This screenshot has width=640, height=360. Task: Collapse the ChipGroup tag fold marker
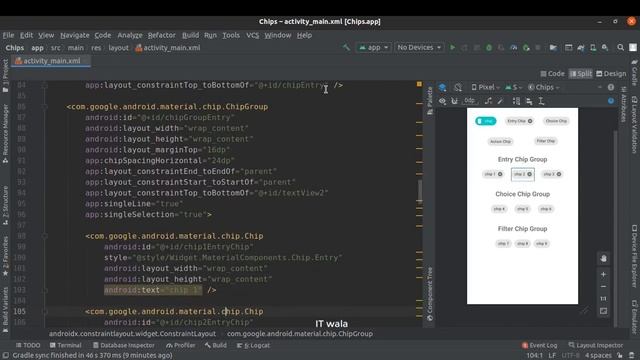coord(44,107)
